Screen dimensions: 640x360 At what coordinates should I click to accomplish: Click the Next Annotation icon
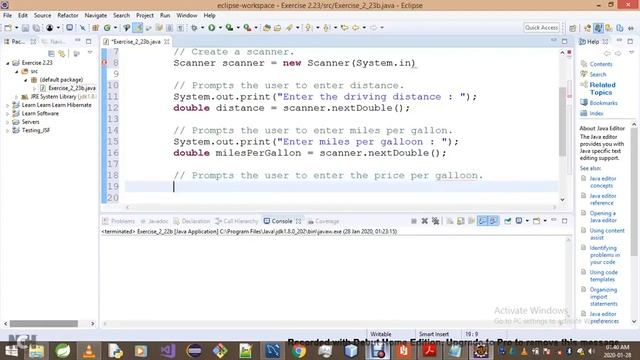point(308,28)
